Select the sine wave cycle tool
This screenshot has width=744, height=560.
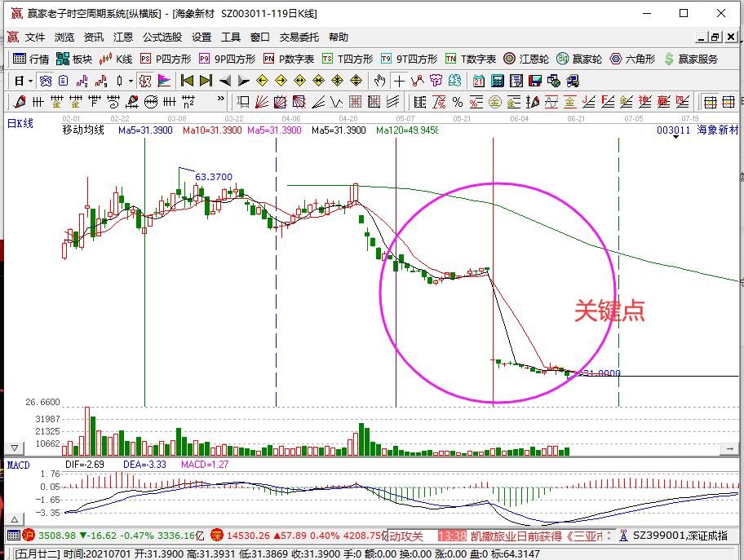[x=551, y=102]
